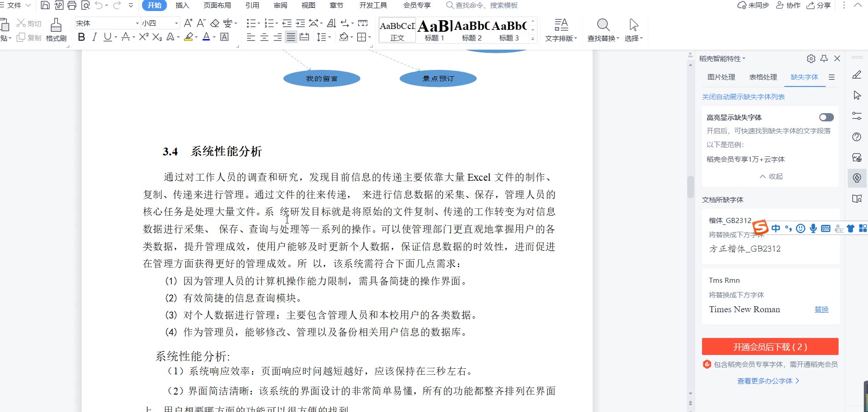The height and width of the screenshot is (412, 868).
Task: Click the numbered list icon
Action: click(269, 23)
